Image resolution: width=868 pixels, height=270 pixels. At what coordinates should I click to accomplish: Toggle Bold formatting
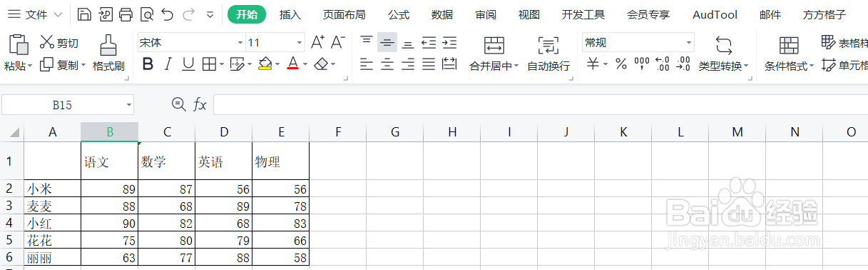pos(148,65)
